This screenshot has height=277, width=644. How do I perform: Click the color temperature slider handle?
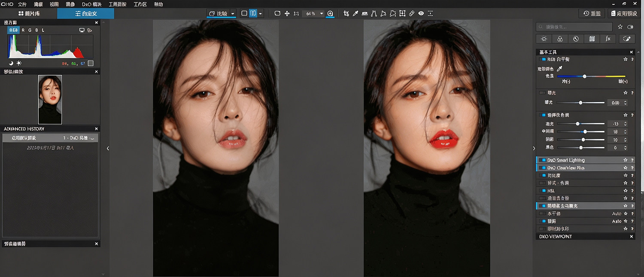click(584, 76)
